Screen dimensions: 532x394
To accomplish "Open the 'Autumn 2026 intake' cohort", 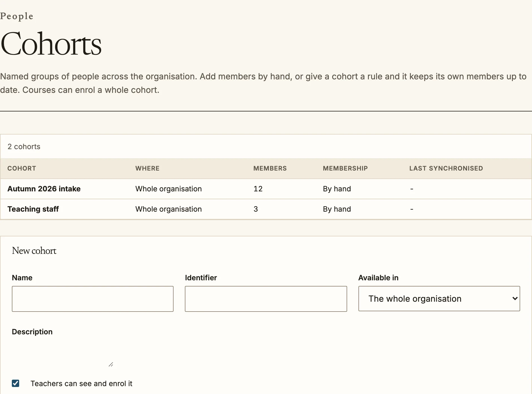I will [x=44, y=189].
